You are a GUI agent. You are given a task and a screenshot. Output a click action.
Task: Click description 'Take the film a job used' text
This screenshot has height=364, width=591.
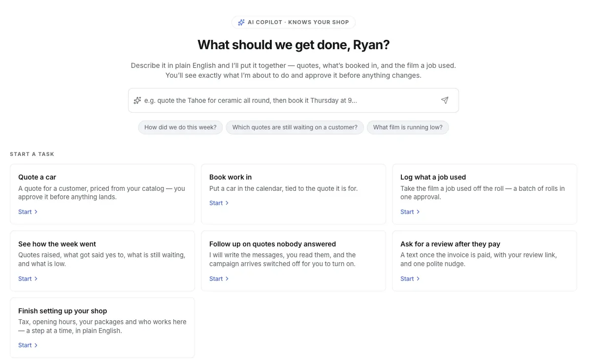483,193
